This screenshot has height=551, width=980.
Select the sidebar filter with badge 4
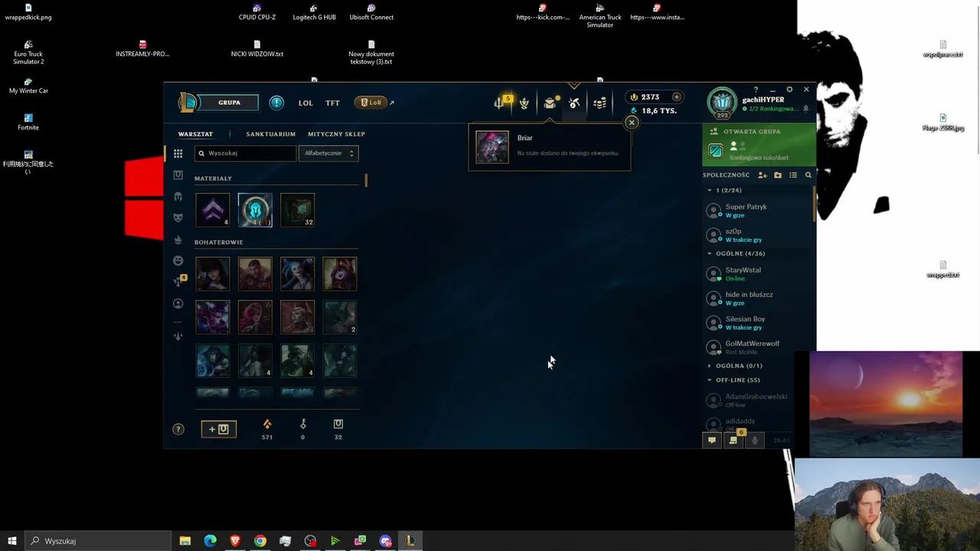coord(178,282)
